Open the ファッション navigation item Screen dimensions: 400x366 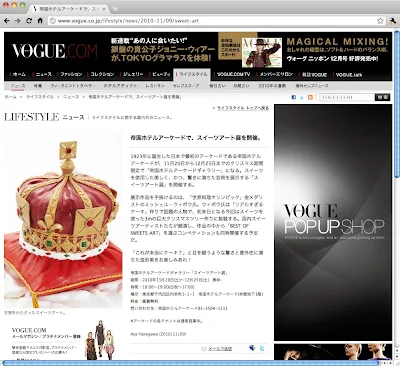[71, 74]
